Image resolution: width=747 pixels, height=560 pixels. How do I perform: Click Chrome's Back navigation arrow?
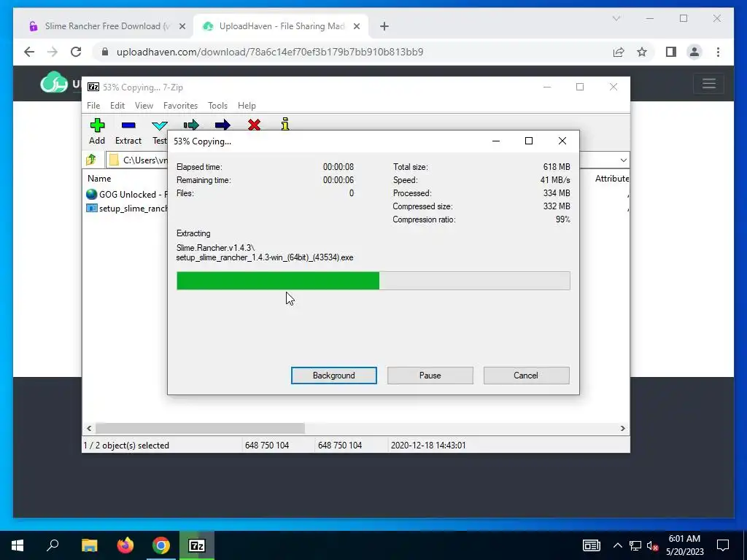[29, 52]
